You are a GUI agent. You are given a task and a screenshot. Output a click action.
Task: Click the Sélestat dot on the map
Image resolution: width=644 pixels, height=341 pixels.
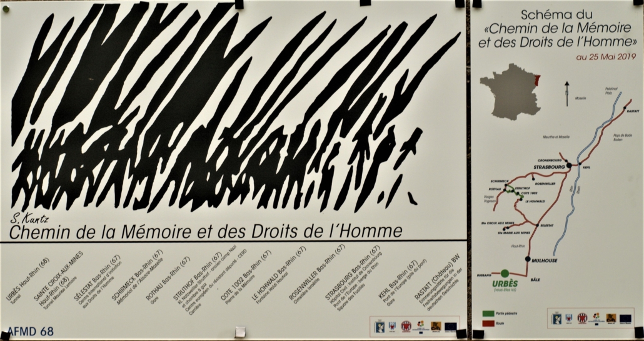pyautogui.click(x=537, y=225)
